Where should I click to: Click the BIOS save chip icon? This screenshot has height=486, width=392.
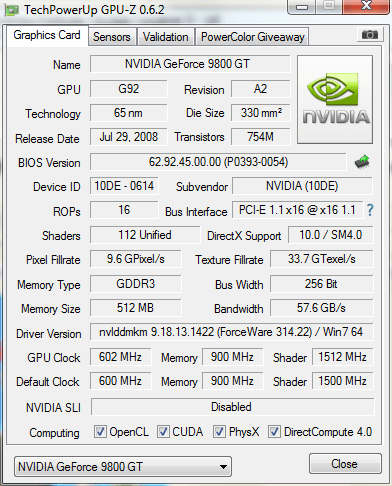(362, 162)
